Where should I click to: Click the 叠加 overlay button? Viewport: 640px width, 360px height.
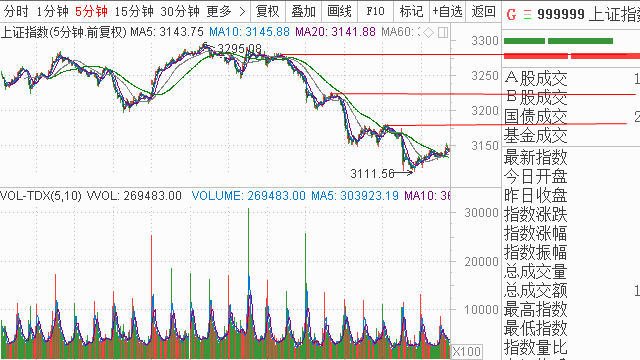(303, 11)
